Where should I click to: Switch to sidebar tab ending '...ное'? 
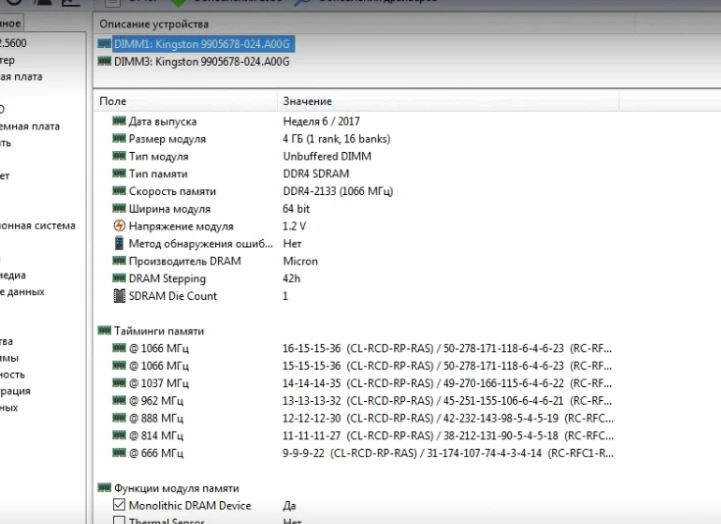(x=10, y=23)
